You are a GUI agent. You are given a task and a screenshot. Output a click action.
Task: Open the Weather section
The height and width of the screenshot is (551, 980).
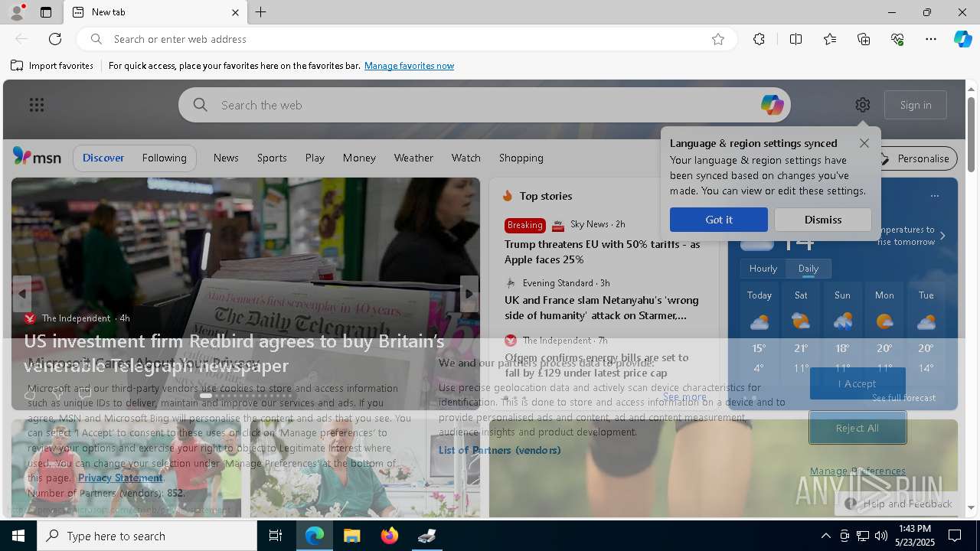tap(413, 158)
